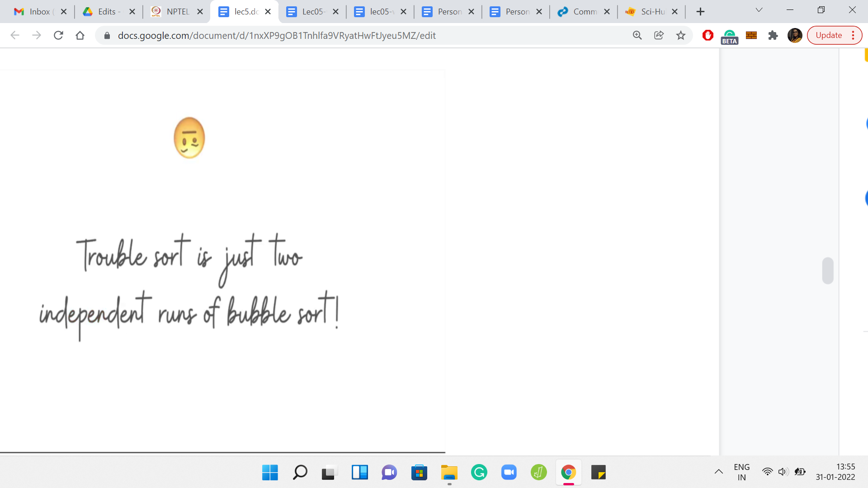
Task: Show hidden system tray icons
Action: coord(718,472)
